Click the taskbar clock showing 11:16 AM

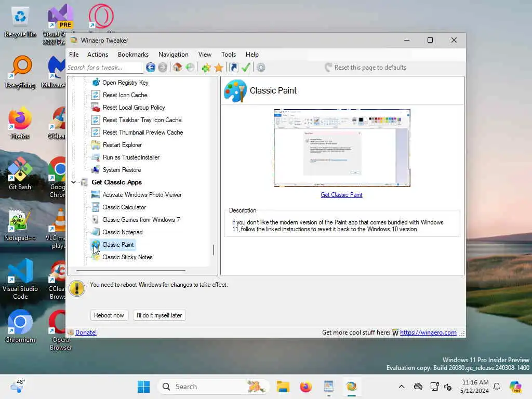[x=474, y=387]
